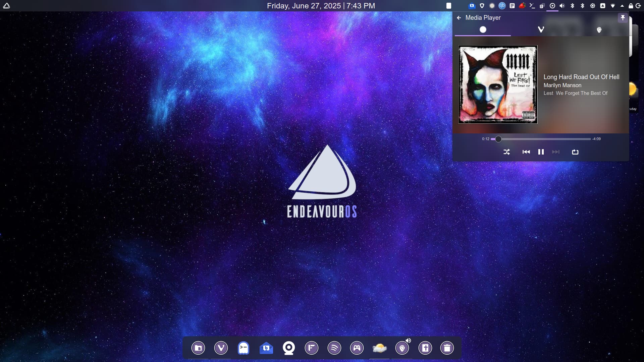Click the date and time clock
Image resolution: width=644 pixels, height=362 pixels.
[321, 6]
